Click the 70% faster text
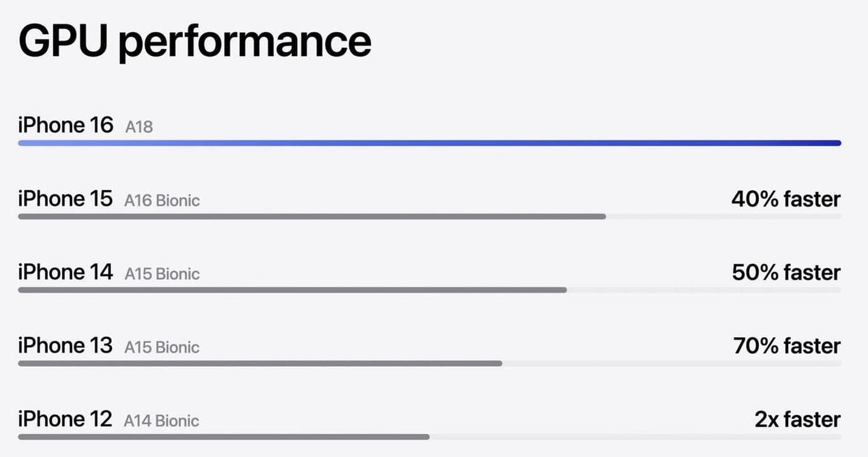The width and height of the screenshot is (868, 457). [x=787, y=346]
